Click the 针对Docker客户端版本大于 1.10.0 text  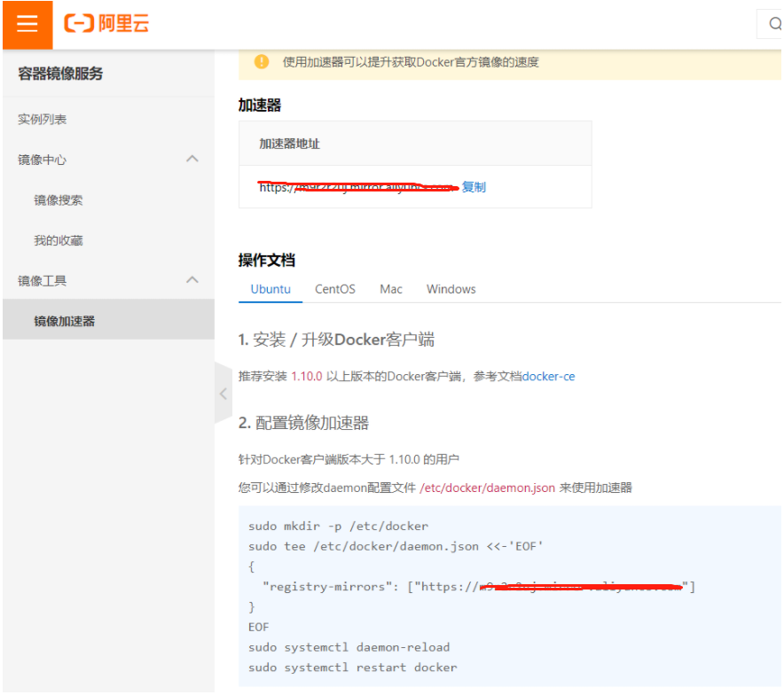[349, 459]
